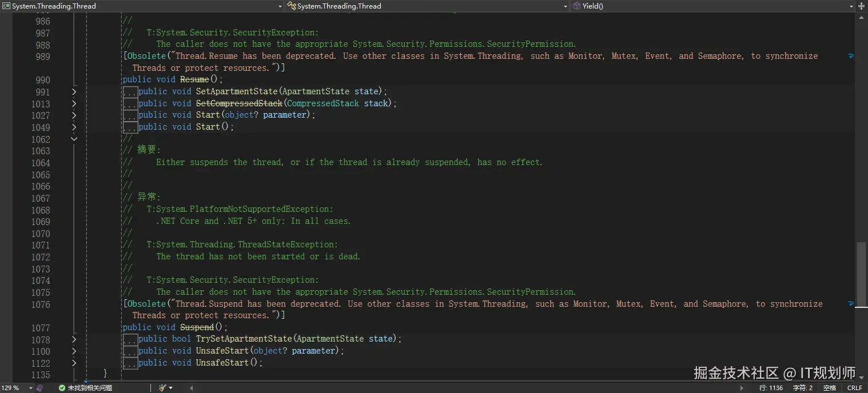This screenshot has height=393, width=868.
Task: Click the vertical scrollbar up arrow
Action: 862,18
